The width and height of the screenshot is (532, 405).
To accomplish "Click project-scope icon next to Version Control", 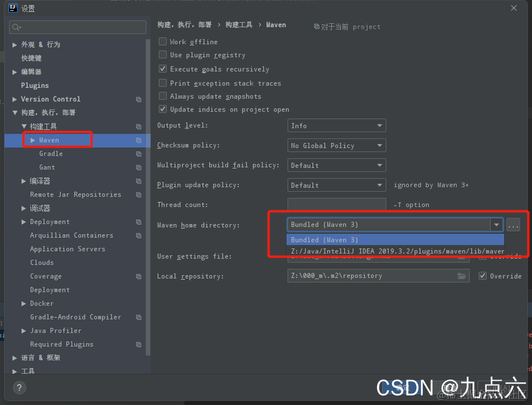I will tap(138, 99).
